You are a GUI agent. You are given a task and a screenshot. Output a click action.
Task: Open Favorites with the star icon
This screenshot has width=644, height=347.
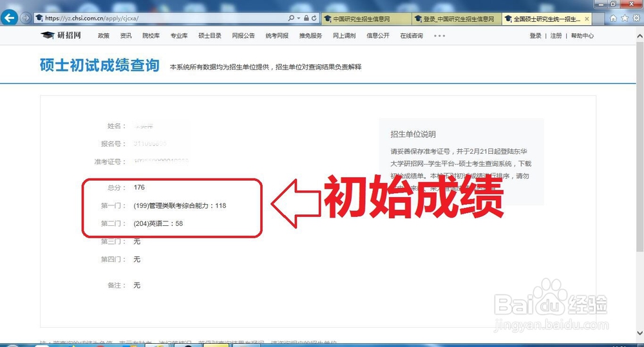[625, 18]
